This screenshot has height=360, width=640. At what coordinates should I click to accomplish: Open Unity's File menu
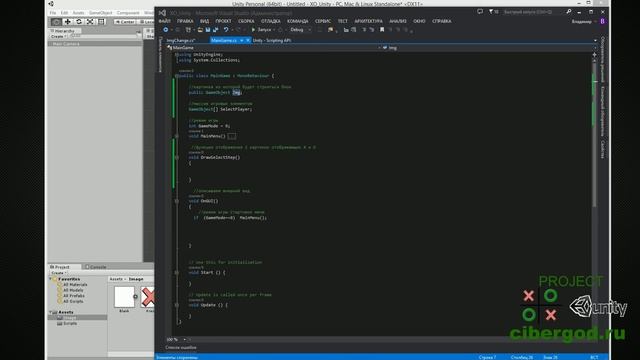[x=53, y=13]
